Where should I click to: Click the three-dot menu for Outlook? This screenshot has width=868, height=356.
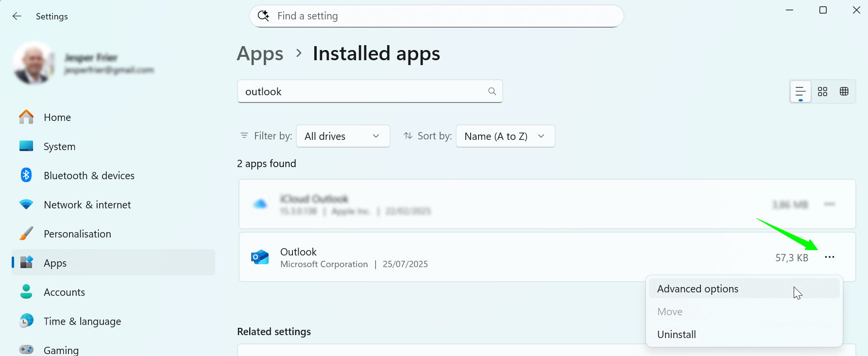pos(830,257)
